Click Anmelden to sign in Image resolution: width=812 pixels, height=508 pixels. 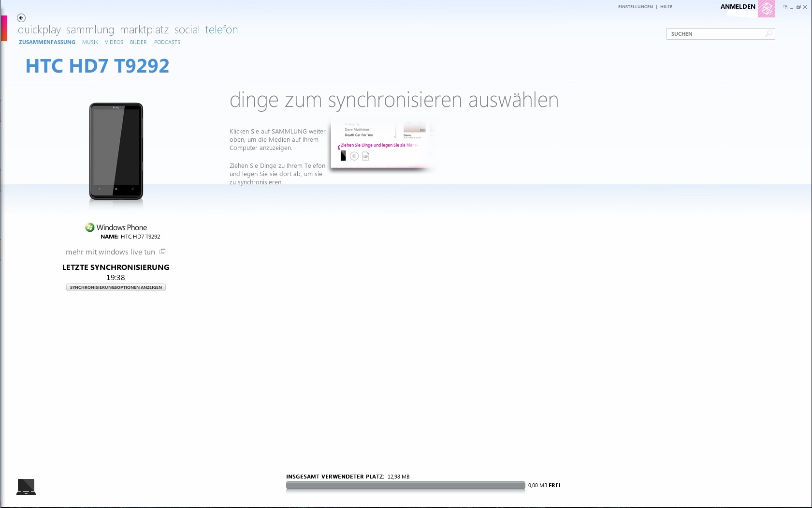click(x=738, y=7)
